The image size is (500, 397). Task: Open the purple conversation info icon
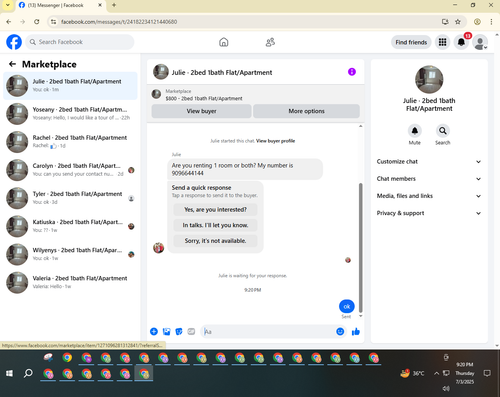[x=352, y=72]
